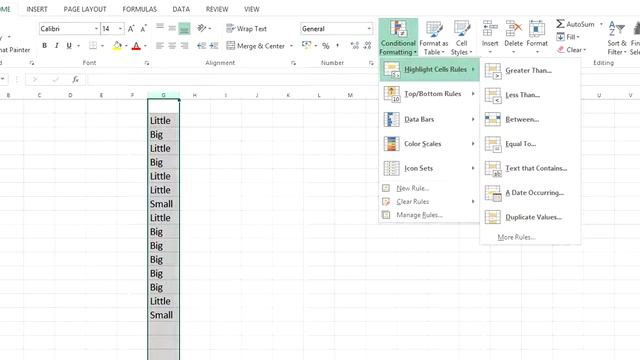This screenshot has width=640, height=360.
Task: Open the VIEW ribbon tab
Action: pos(252,9)
